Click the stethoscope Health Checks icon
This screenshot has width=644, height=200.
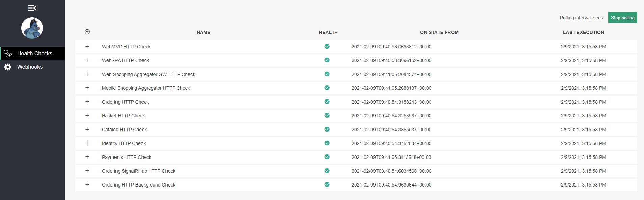[8, 54]
